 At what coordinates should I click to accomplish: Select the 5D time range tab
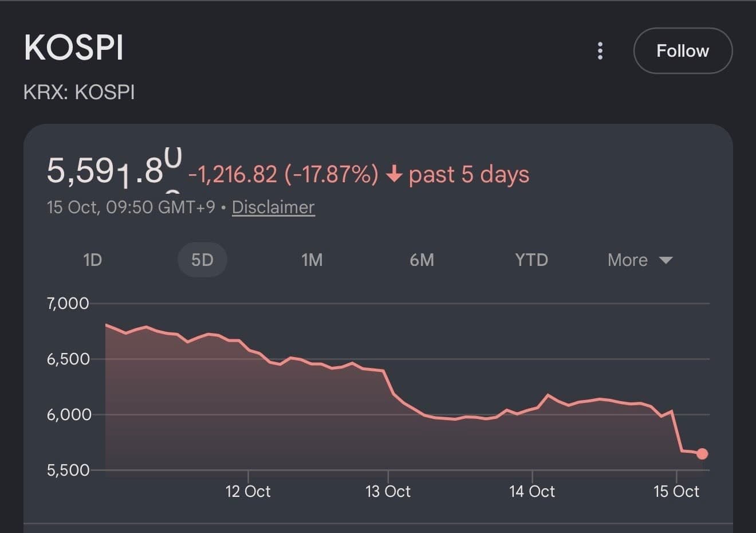[202, 260]
